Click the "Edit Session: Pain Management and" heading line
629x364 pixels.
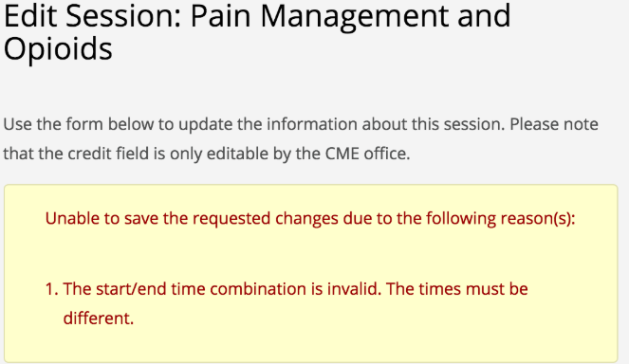pos(257,17)
